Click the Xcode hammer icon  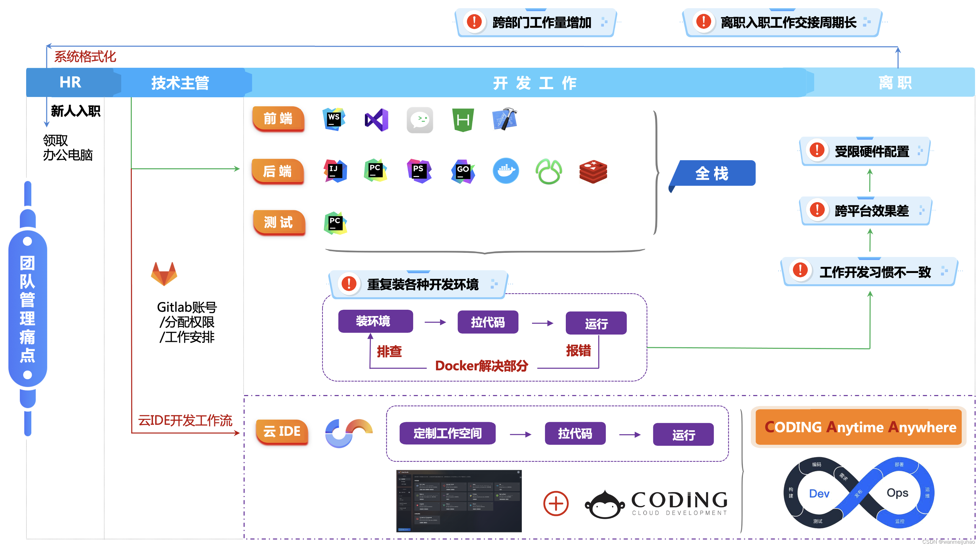pyautogui.click(x=505, y=119)
